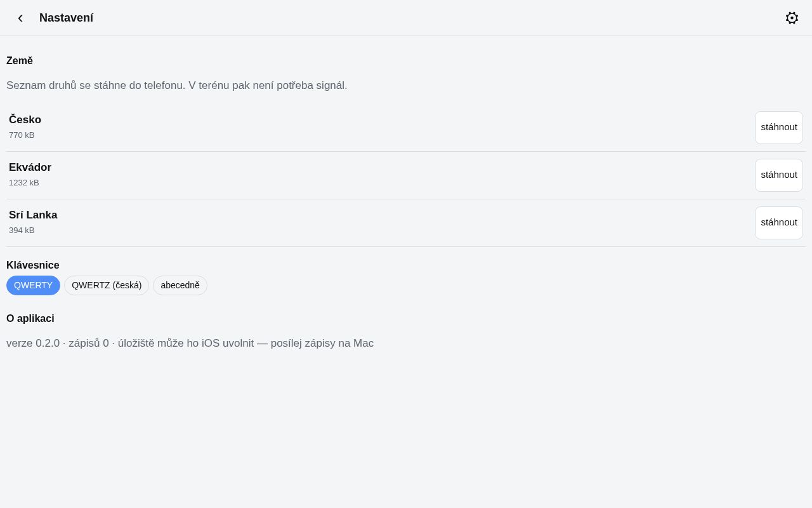Download the Srí Lanka species list
Viewport: 812px width, 508px height.
pyautogui.click(x=779, y=223)
